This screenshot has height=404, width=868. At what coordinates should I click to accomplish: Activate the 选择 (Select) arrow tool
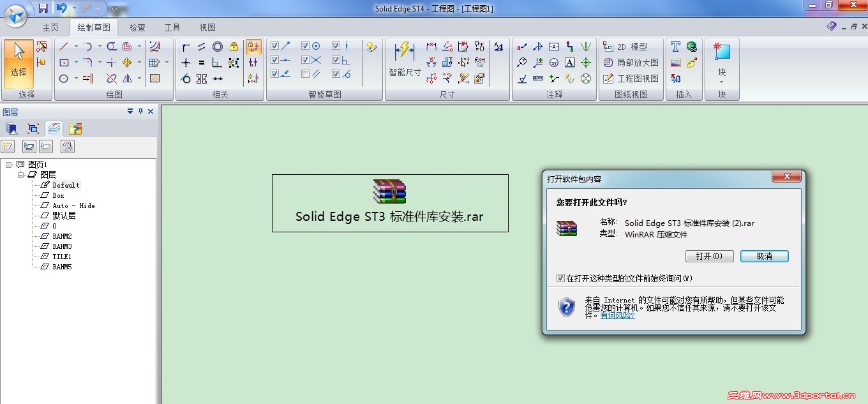click(19, 63)
